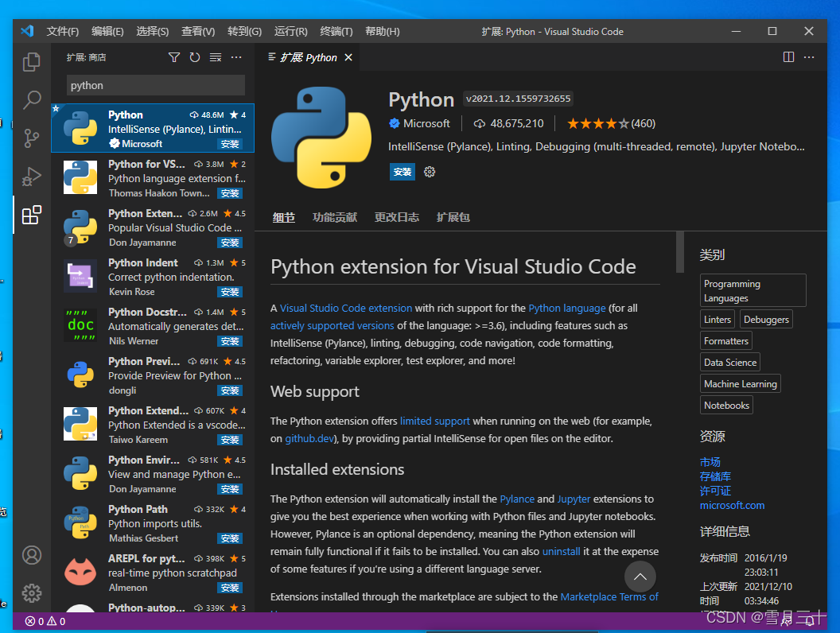This screenshot has width=840, height=633.
Task: Open actively supported versions link
Action: 332,325
